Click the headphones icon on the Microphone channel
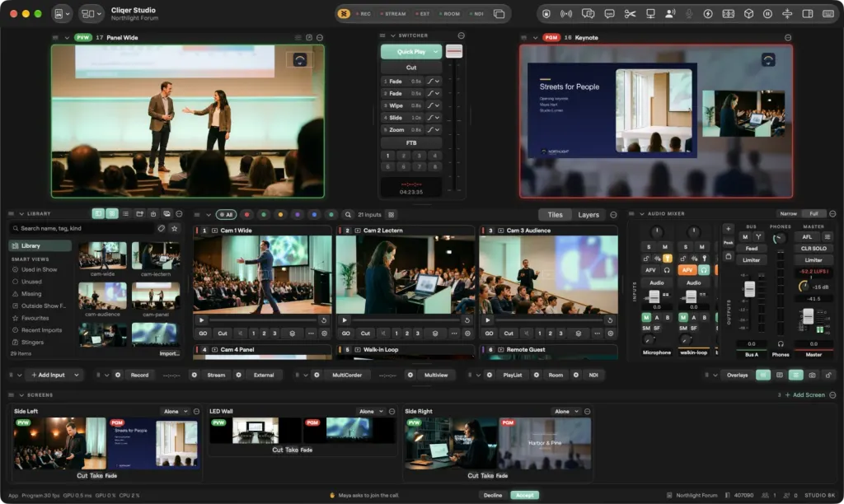The image size is (844, 504). tap(667, 270)
